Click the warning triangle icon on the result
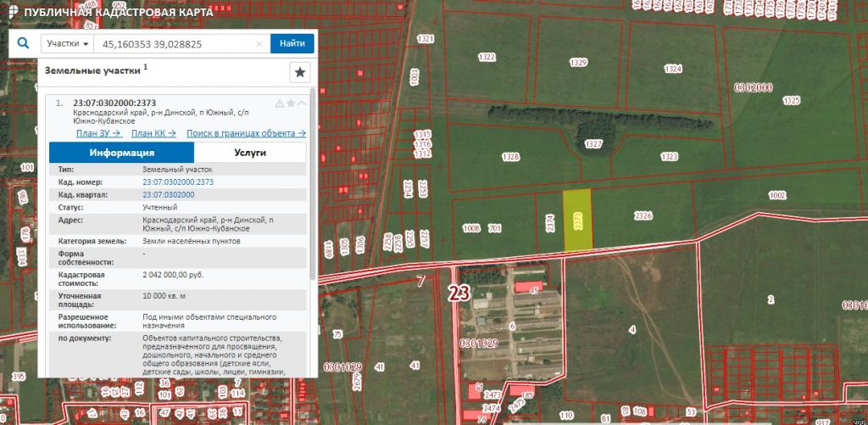Viewport: 868px width, 425px height. tap(279, 103)
